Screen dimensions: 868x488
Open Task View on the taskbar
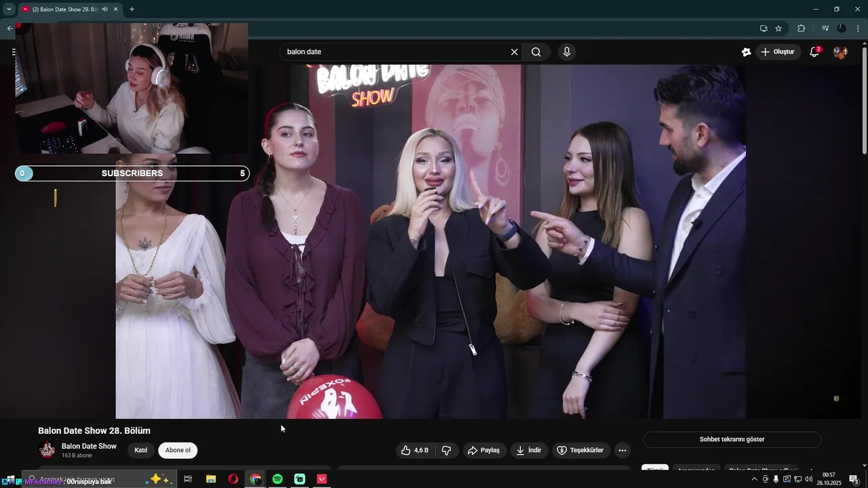pyautogui.click(x=188, y=479)
